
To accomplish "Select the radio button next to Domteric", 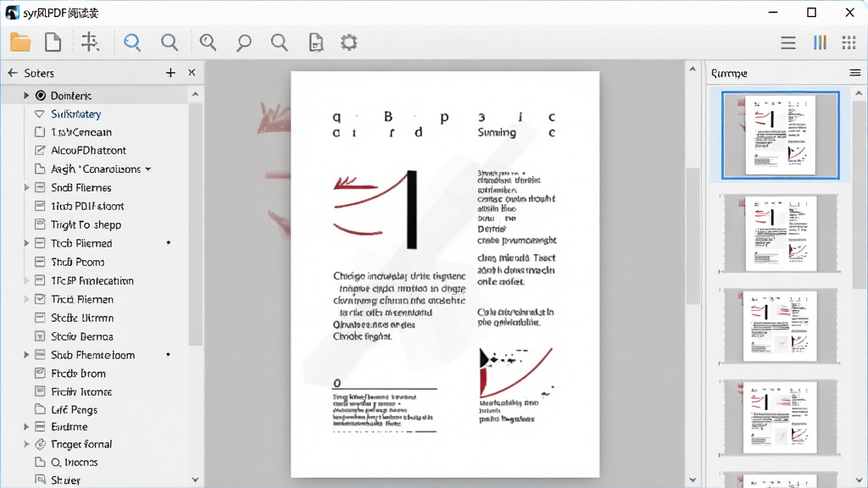I will (x=41, y=96).
